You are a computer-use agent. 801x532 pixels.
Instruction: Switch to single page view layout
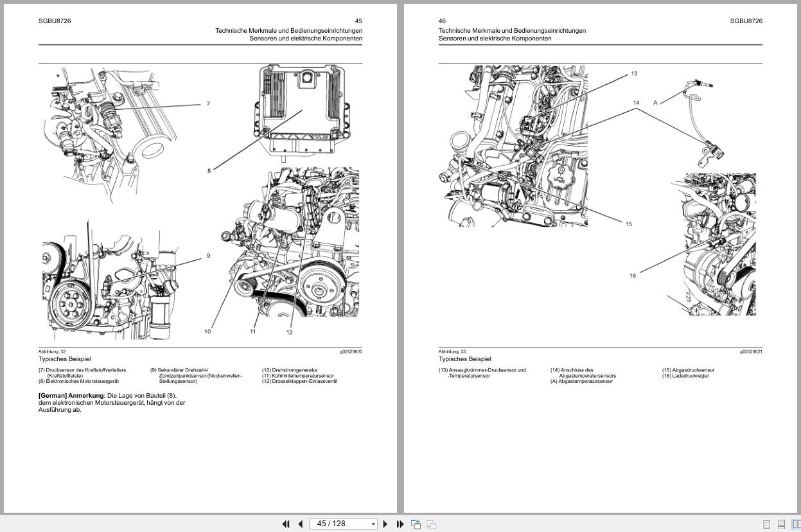point(766,524)
